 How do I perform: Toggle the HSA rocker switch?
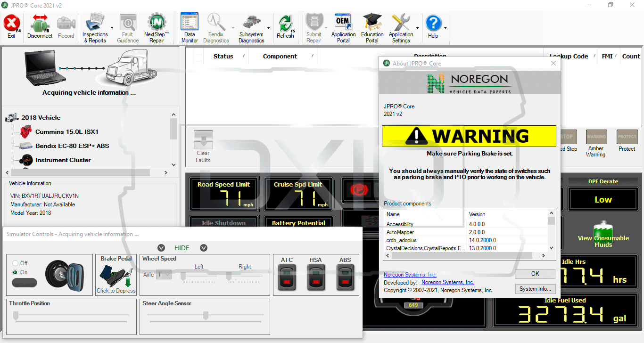316,277
